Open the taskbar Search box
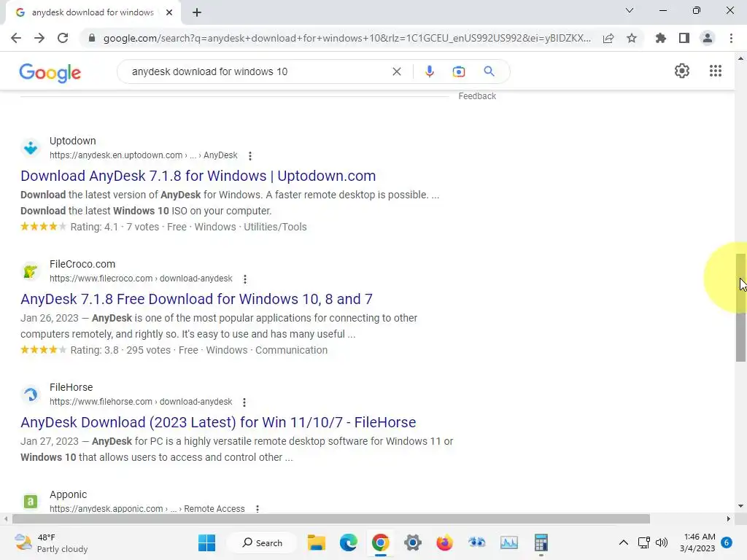 click(x=263, y=542)
